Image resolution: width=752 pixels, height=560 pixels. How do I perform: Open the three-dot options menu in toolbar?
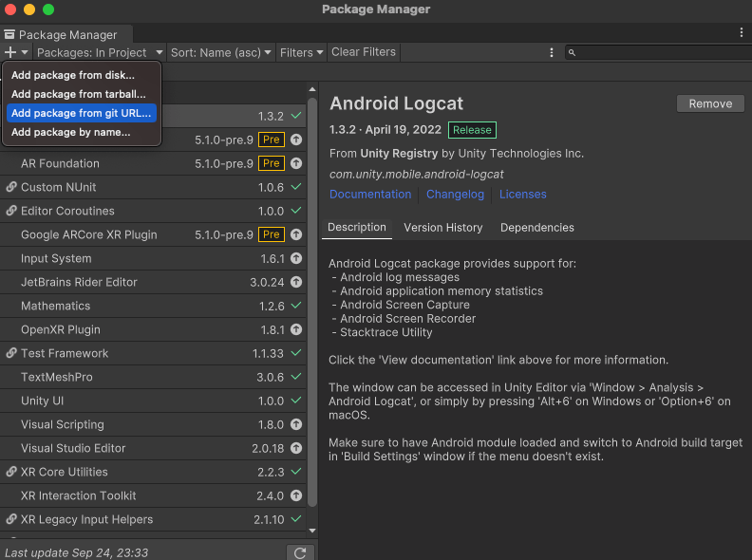point(552,53)
